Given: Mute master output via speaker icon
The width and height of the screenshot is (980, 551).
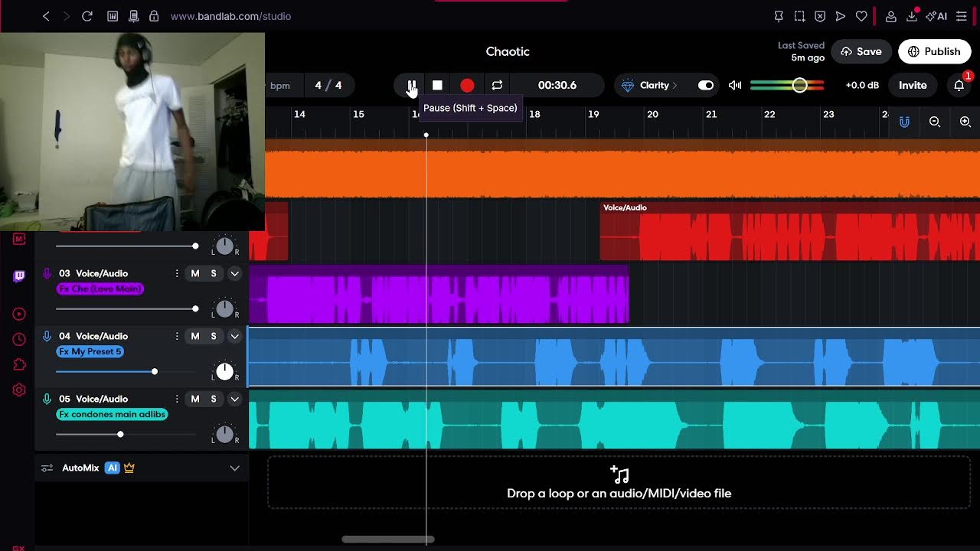Looking at the screenshot, I should (735, 85).
